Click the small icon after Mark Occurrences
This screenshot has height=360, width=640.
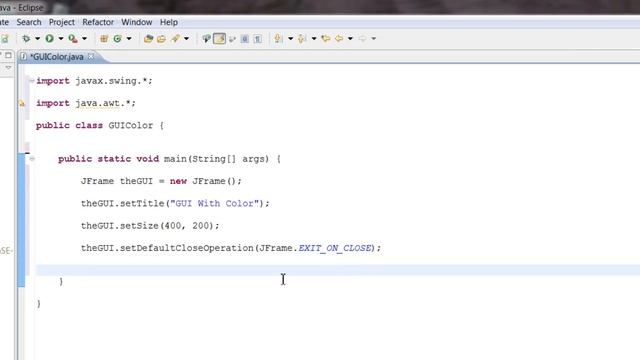pyautogui.click(x=232, y=39)
